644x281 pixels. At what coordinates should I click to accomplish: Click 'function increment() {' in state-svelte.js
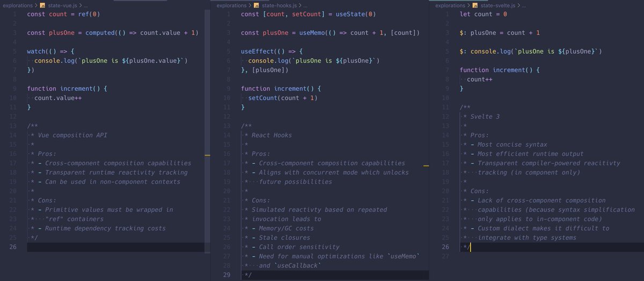pyautogui.click(x=500, y=70)
